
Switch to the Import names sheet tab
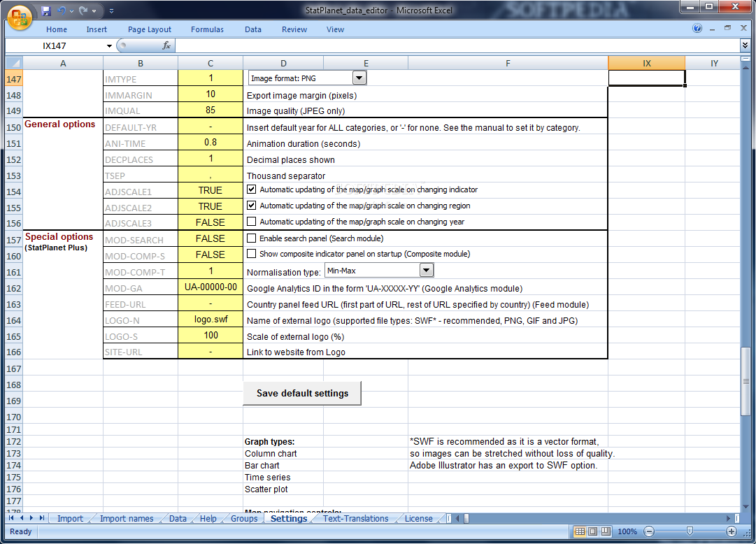point(127,518)
